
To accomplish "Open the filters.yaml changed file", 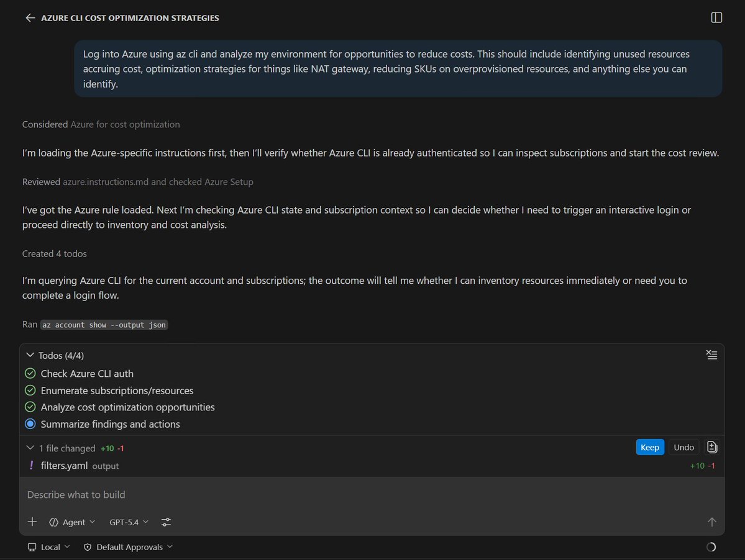I will (64, 466).
